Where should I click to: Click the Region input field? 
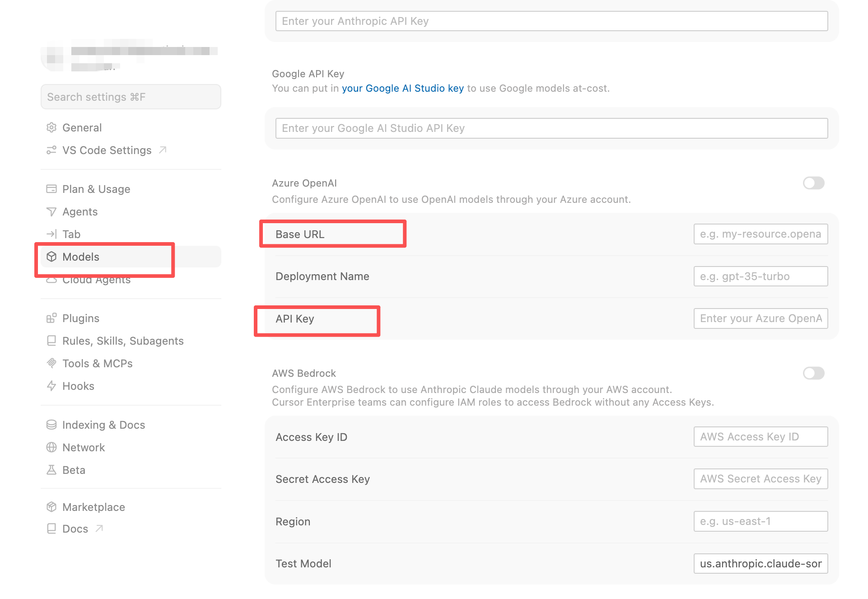pyautogui.click(x=761, y=521)
